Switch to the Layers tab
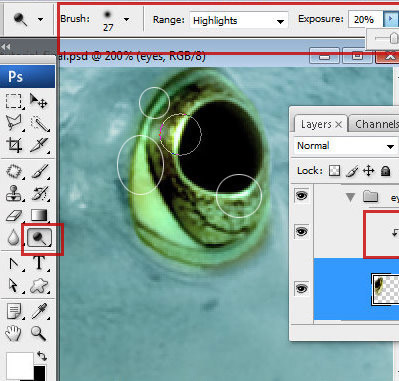 [316, 124]
